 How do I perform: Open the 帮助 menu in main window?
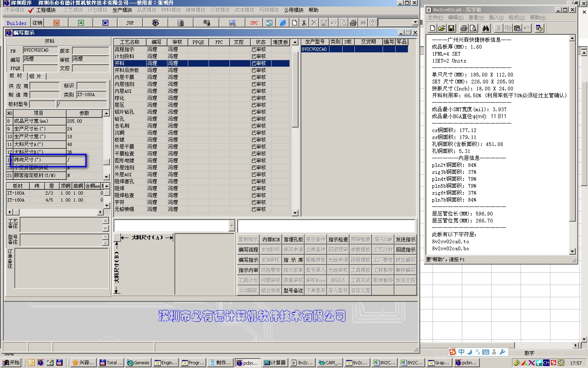tap(313, 10)
